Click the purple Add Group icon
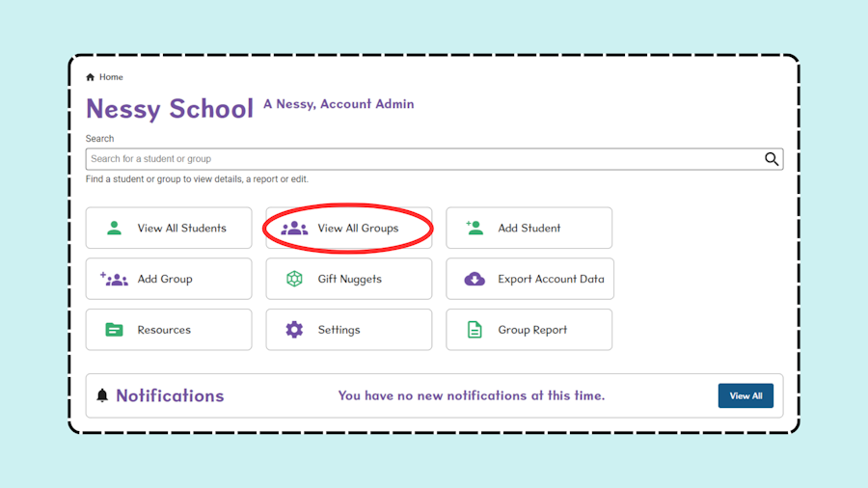The width and height of the screenshot is (868, 488). click(x=114, y=279)
